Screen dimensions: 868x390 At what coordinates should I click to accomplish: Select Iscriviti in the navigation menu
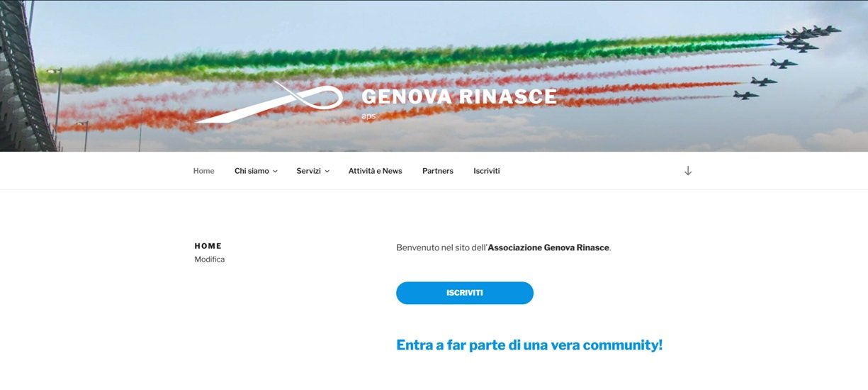(x=487, y=171)
